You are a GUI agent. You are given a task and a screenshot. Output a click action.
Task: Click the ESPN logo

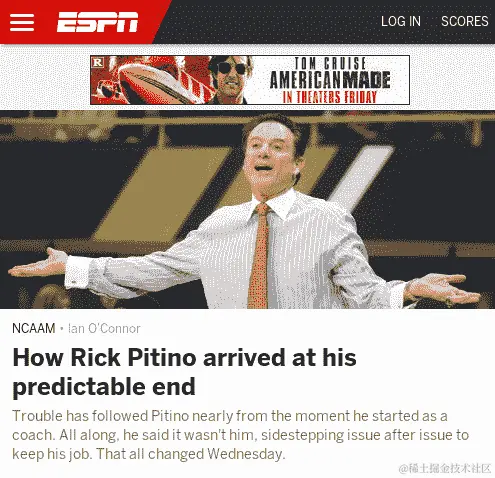click(x=97, y=22)
